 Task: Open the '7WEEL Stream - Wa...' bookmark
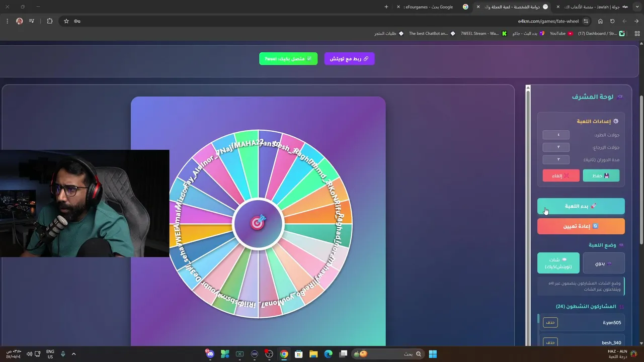tap(484, 33)
